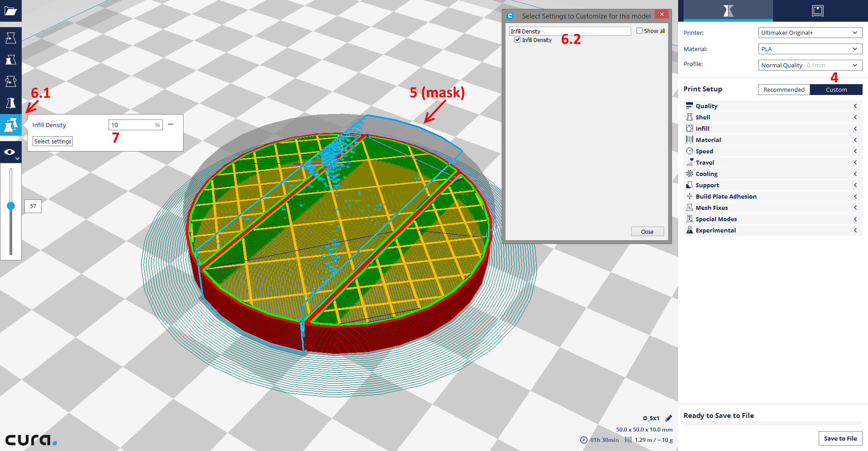Click the Select settings button
The image size is (868, 451).
[x=53, y=141]
